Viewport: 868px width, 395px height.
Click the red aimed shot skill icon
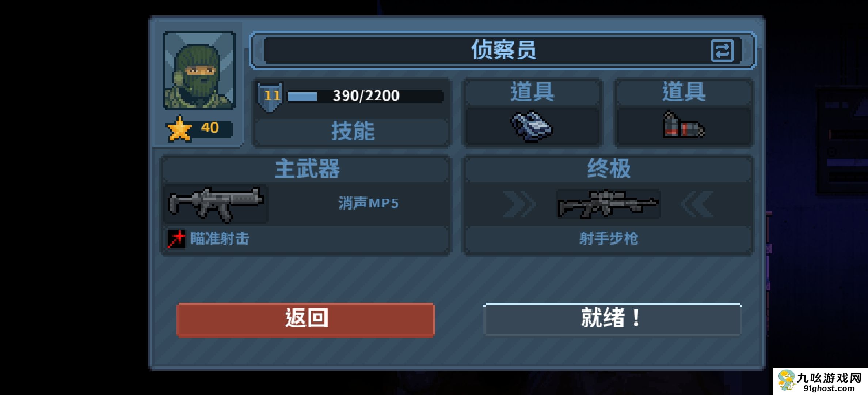point(176,239)
